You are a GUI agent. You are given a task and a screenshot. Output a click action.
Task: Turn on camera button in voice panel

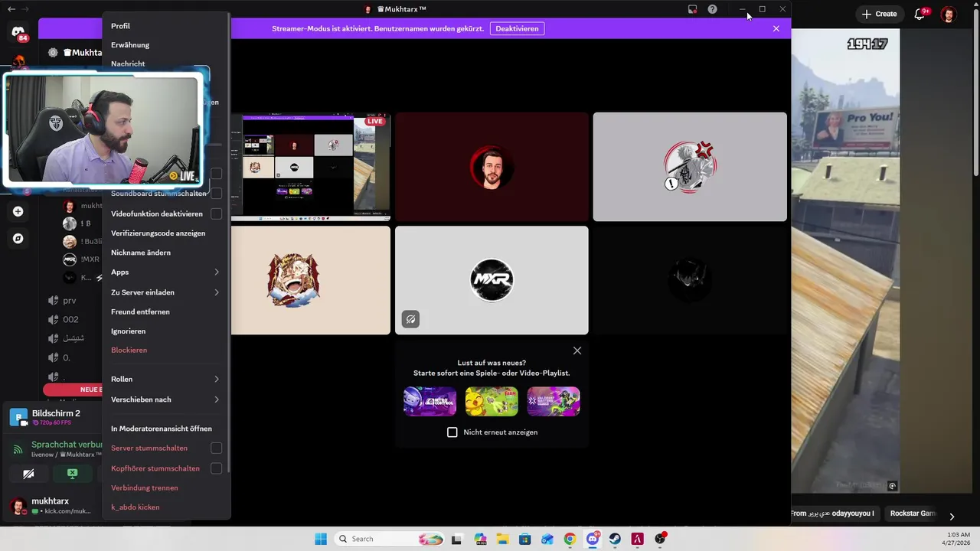28,474
